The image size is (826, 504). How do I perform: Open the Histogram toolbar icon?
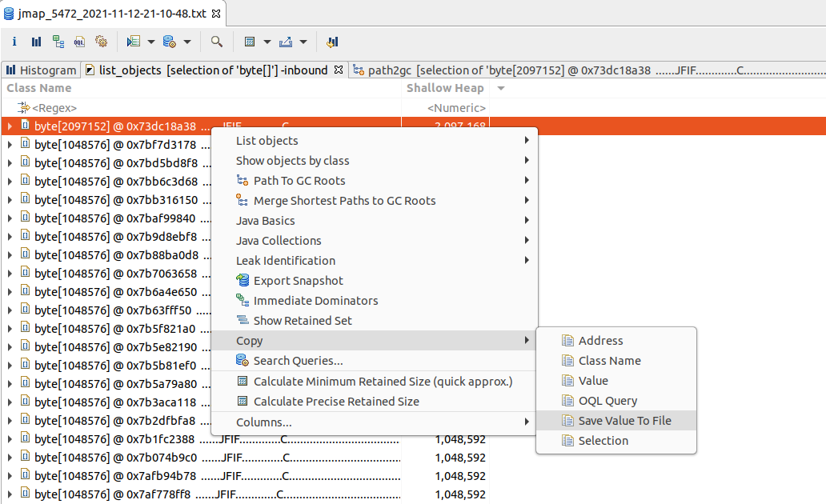tap(36, 42)
